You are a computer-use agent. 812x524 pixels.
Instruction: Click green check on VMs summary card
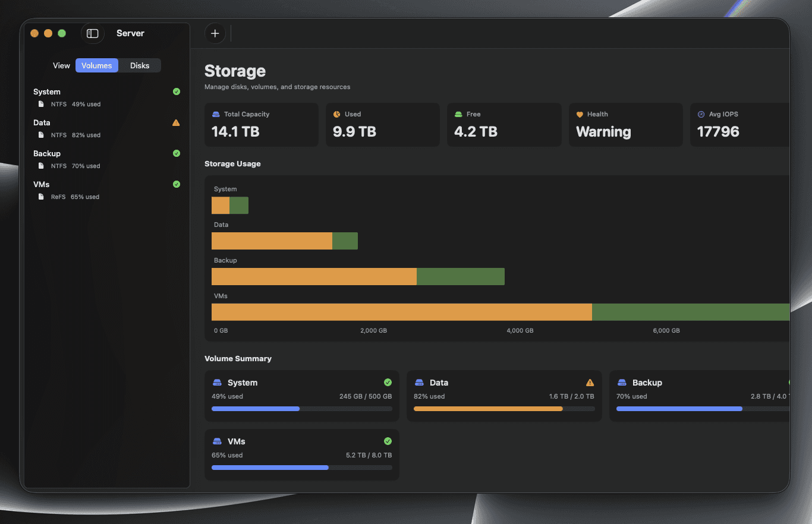point(388,441)
